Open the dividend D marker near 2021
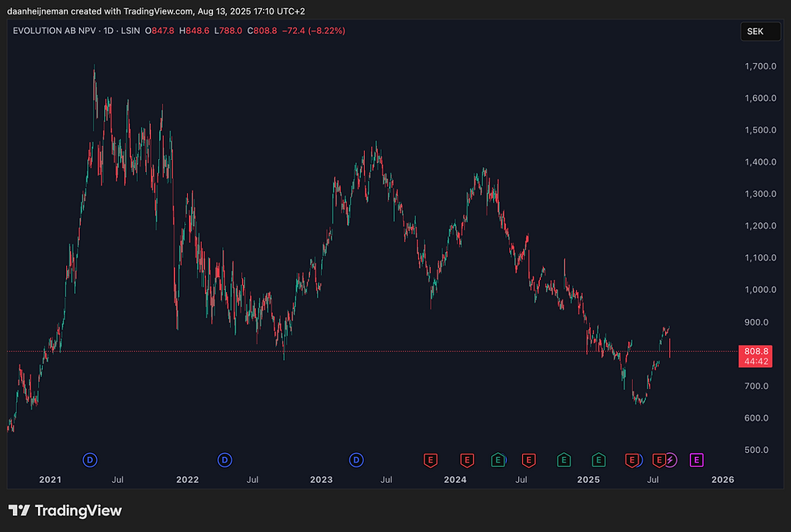The width and height of the screenshot is (791, 532). (x=90, y=460)
